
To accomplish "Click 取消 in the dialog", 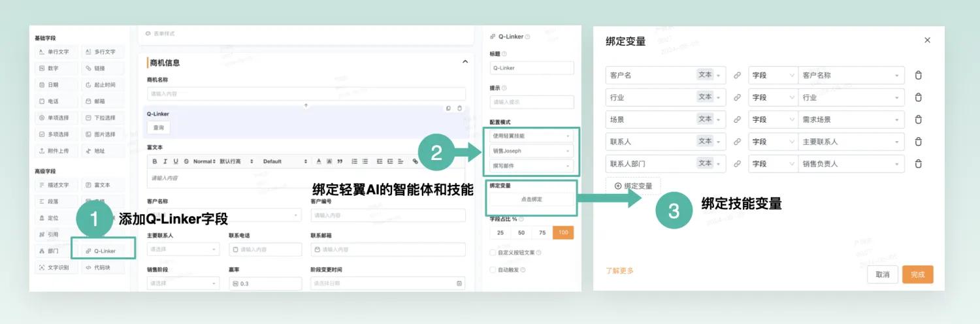I will (x=883, y=275).
